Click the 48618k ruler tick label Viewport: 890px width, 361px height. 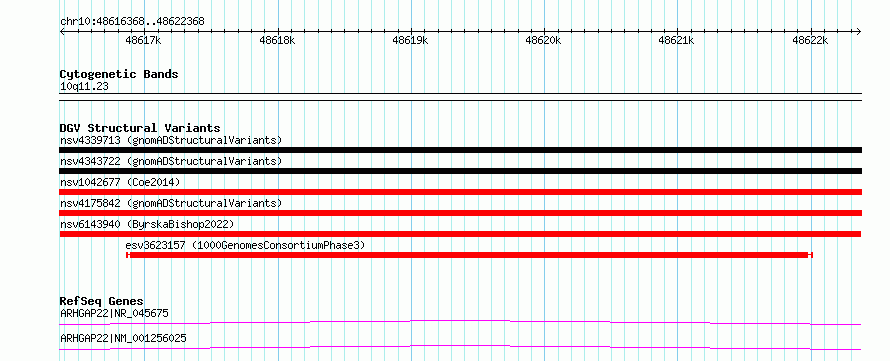(277, 41)
